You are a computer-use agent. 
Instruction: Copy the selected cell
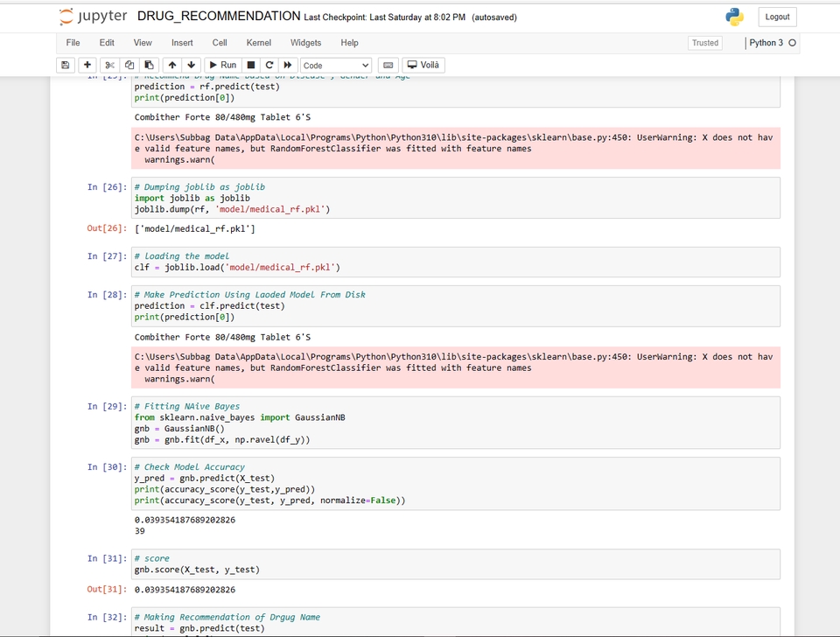point(128,65)
